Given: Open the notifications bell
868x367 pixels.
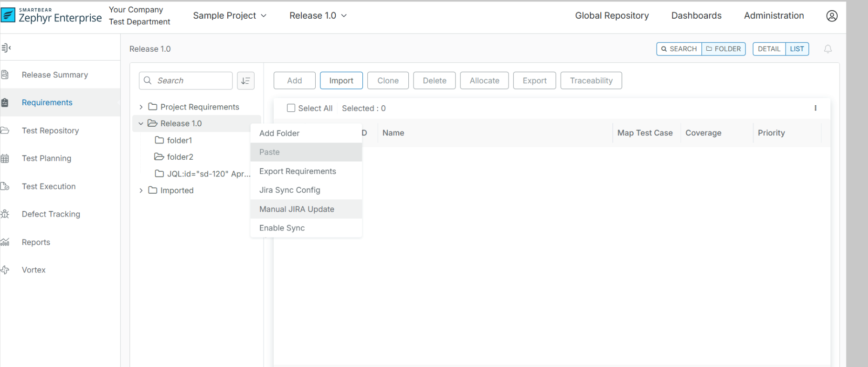Looking at the screenshot, I should pos(827,49).
